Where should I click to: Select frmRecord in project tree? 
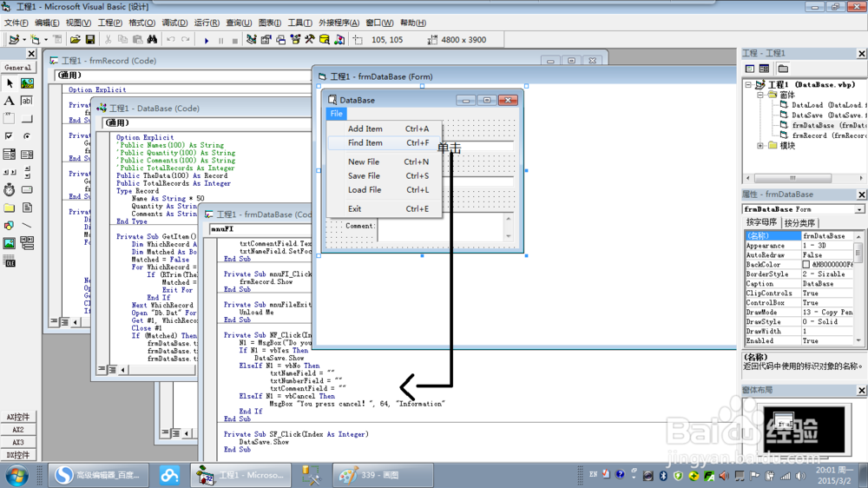click(823, 135)
